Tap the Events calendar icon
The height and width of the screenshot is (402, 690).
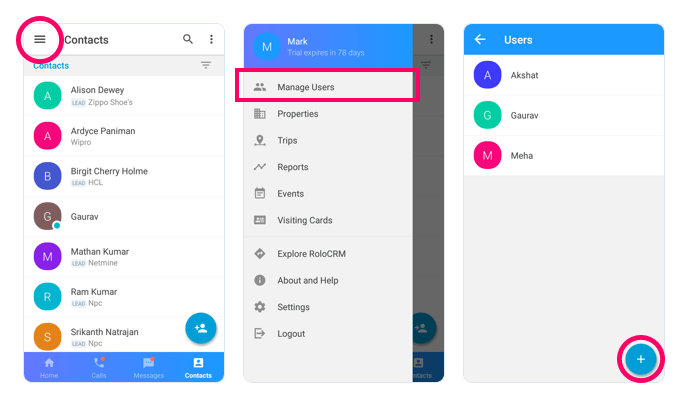(260, 193)
